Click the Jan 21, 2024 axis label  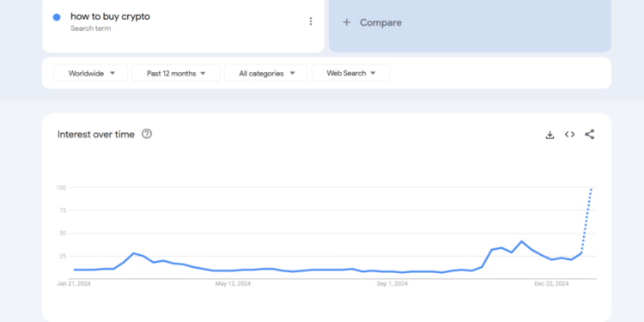click(x=74, y=284)
